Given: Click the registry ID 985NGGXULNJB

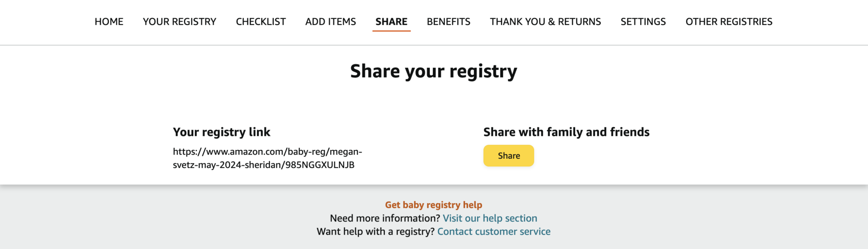Looking at the screenshot, I should (320, 165).
